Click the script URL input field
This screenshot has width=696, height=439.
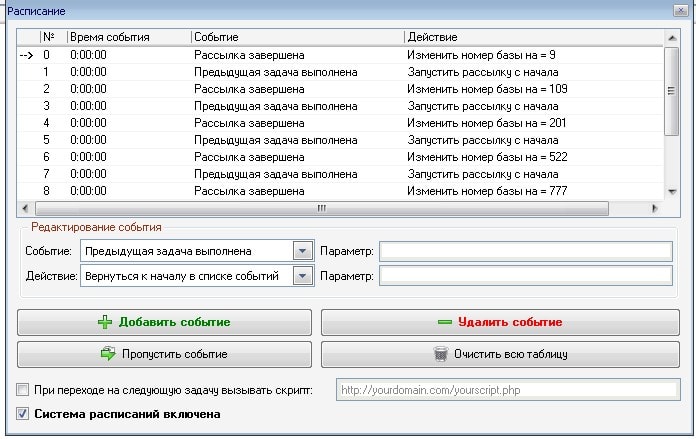(x=506, y=390)
